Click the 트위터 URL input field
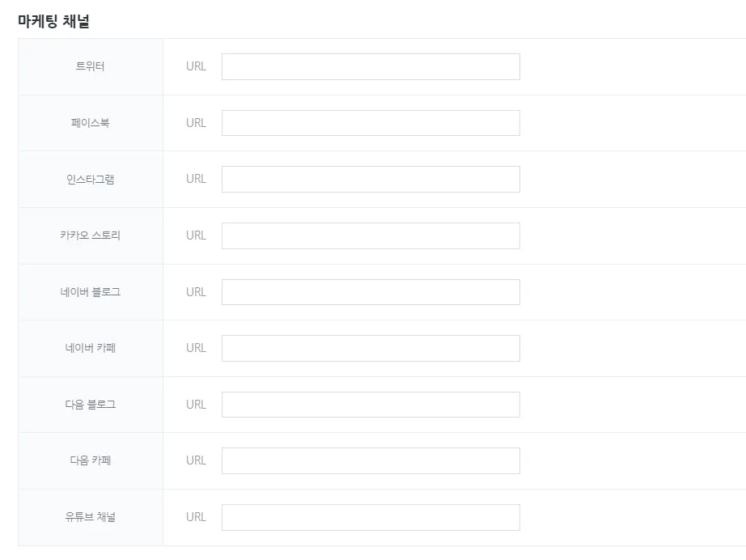The height and width of the screenshot is (560, 746). tap(371, 67)
